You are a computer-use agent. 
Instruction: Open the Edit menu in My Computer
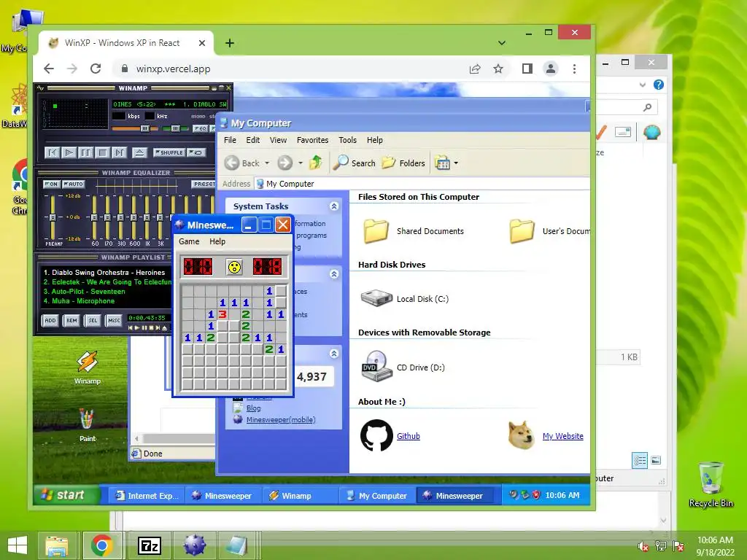tap(253, 140)
